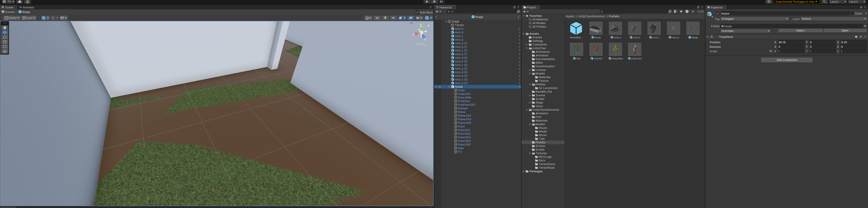Enable the Static checkbox for house
868x208 pixels.
(852, 14)
